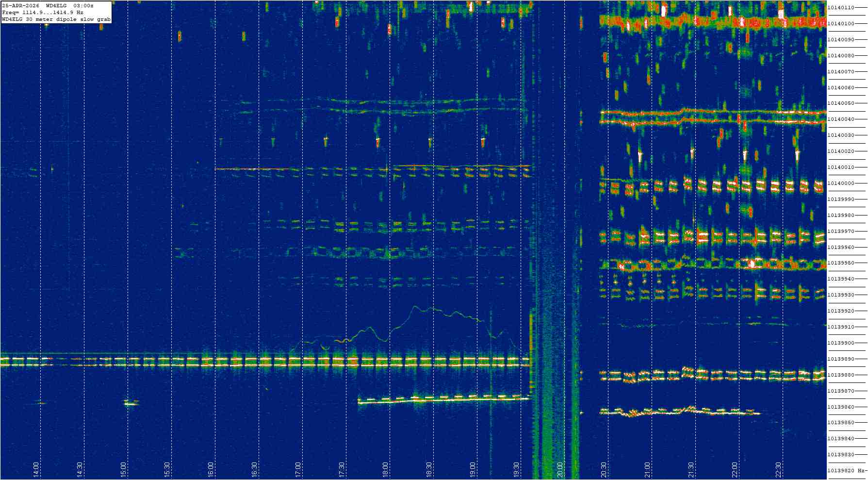868x480 pixels.
Task: Click the 10139870 frequency label
Action: point(841,391)
